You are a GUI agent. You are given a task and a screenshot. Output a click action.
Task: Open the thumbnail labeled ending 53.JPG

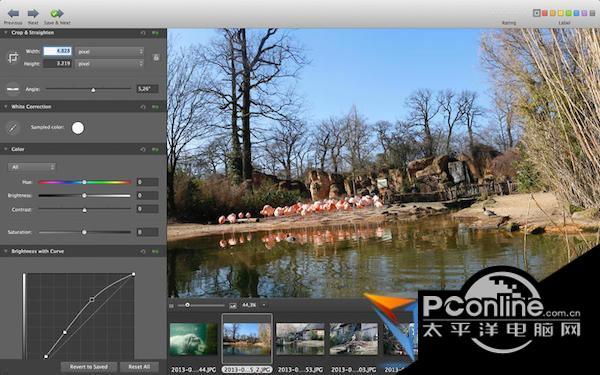coord(300,339)
